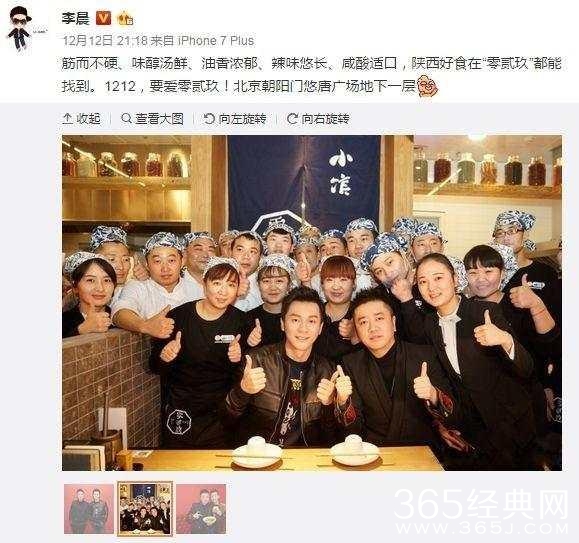The height and width of the screenshot is (543, 579).
Task: Click the magnifier icon for 查看大图
Action: (126, 118)
